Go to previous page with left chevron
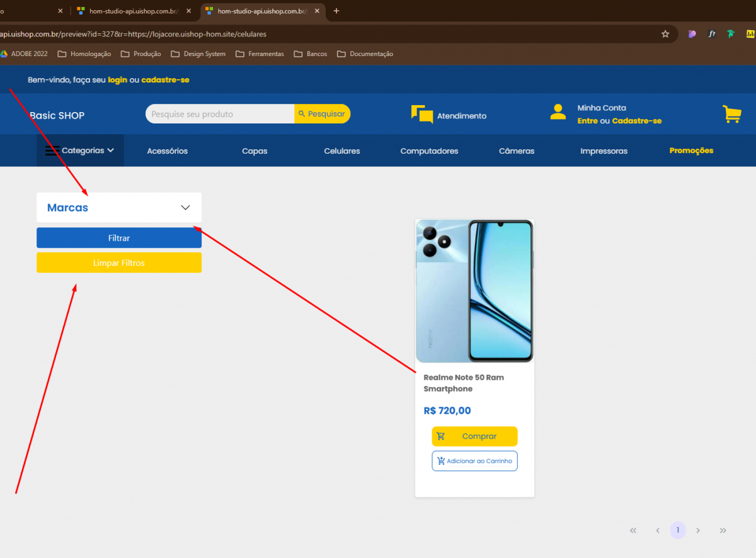The image size is (756, 558). pyautogui.click(x=658, y=530)
